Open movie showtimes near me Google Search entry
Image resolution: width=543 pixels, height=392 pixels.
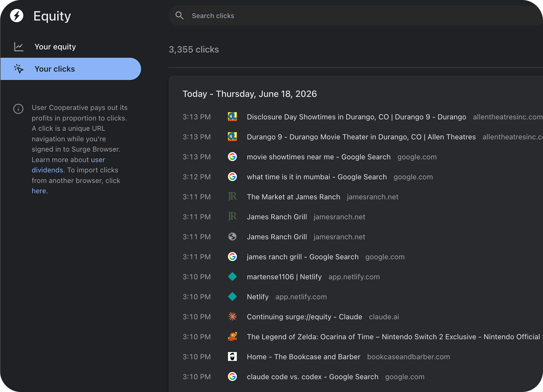click(319, 157)
